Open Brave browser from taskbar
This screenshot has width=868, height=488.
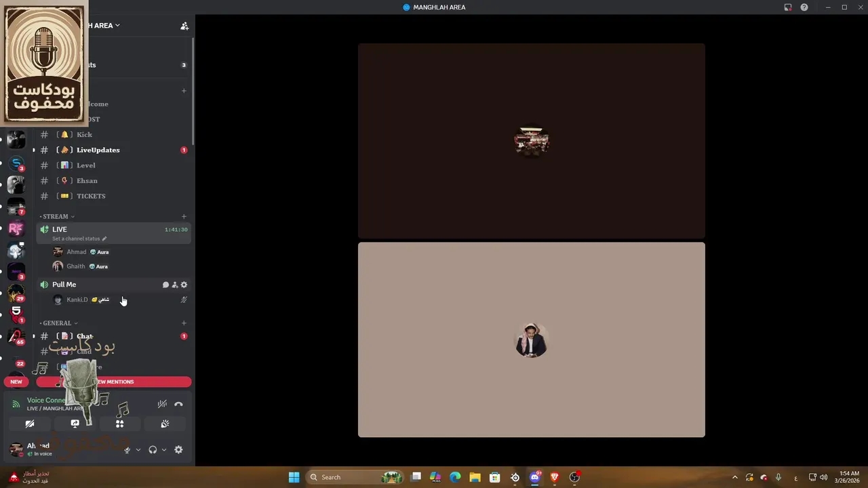(555, 477)
